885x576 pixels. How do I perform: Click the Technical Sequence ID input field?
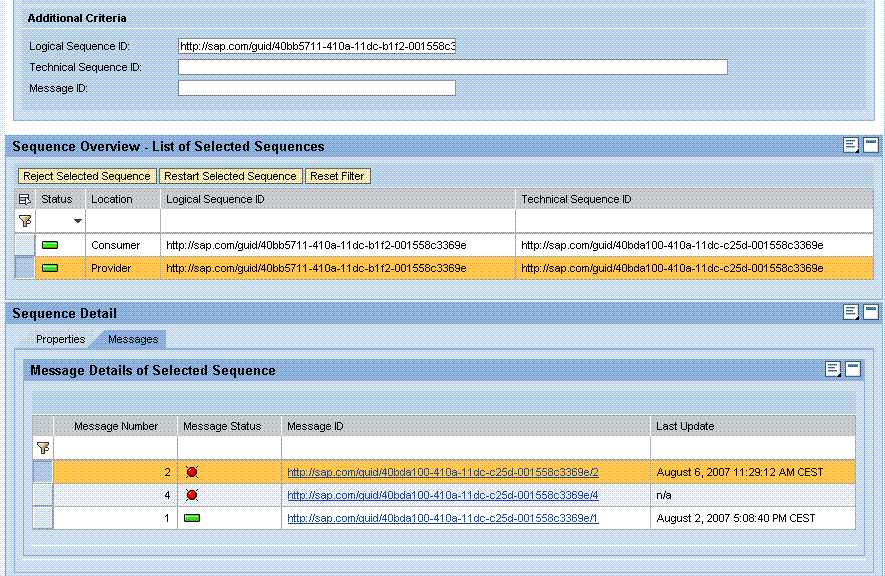[452, 67]
